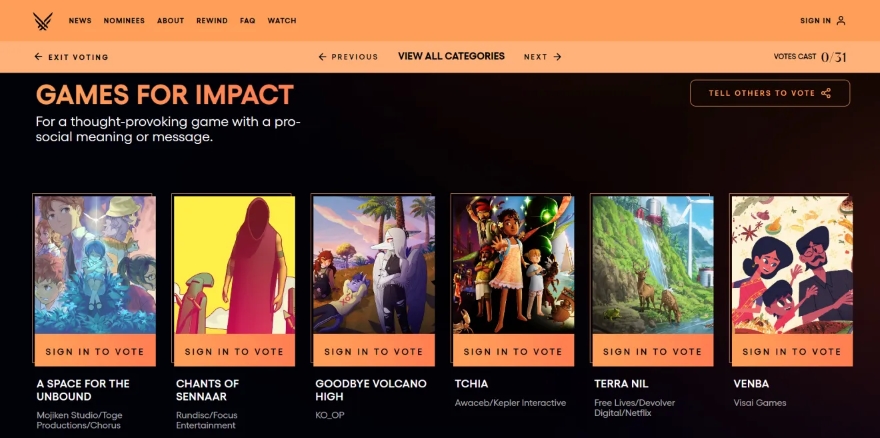Image resolution: width=880 pixels, height=438 pixels.
Task: Open the FAQ page
Action: [x=248, y=21]
